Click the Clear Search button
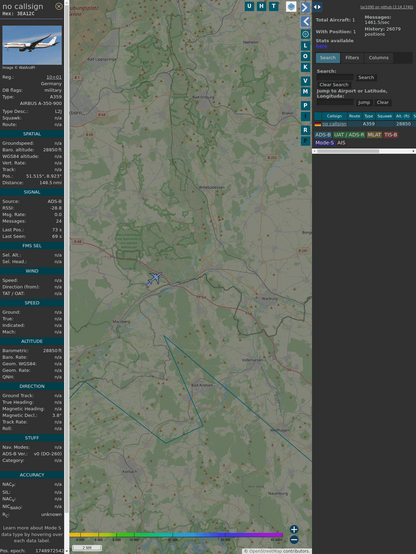Image resolution: width=416 pixels, height=554 pixels. point(334,85)
